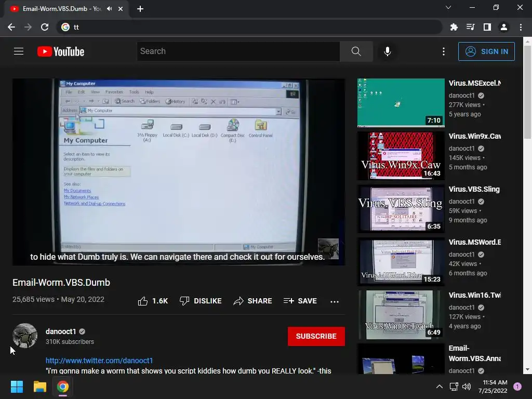Save video to playlist with SAVE
Image resolution: width=532 pixels, height=399 pixels.
point(300,301)
